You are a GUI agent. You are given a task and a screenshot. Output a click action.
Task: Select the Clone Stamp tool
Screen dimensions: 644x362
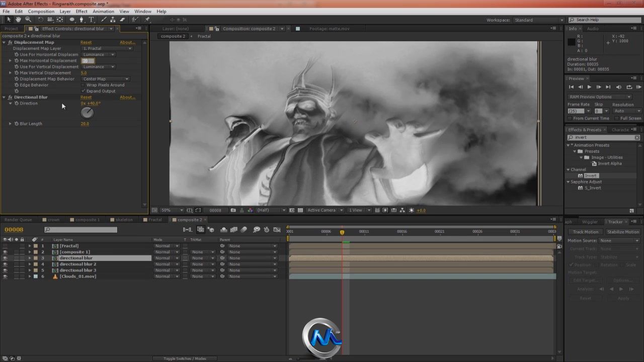(x=113, y=20)
